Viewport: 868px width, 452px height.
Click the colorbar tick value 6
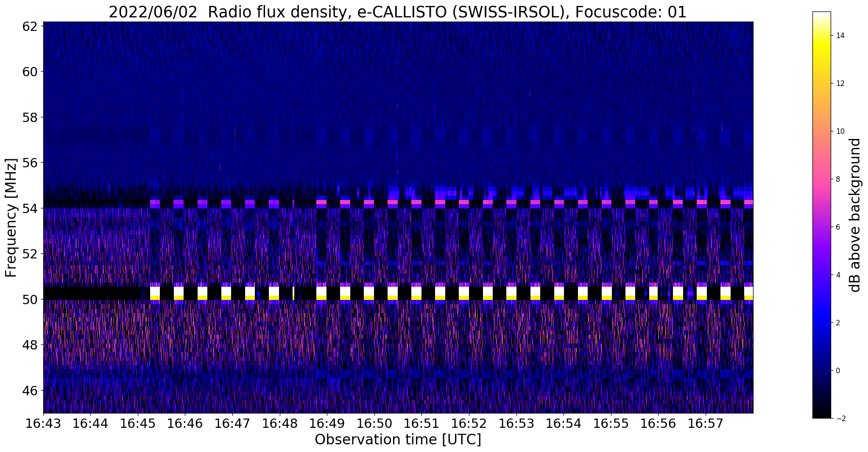[837, 227]
